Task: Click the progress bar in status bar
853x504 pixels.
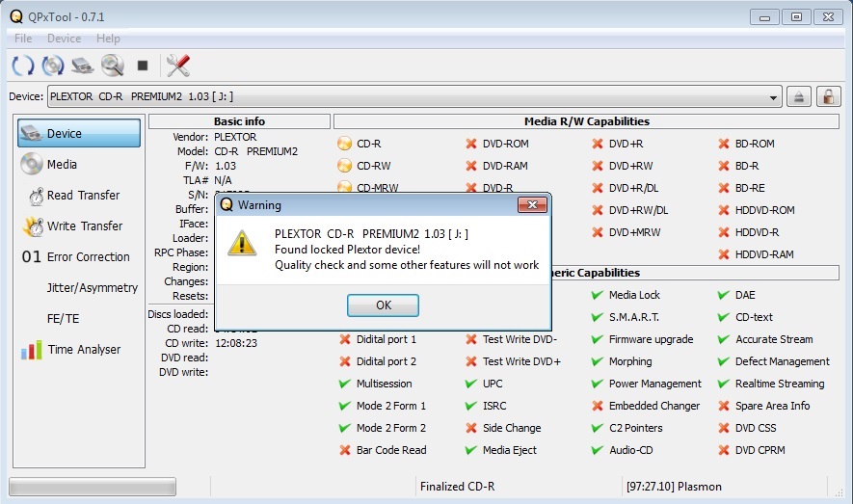Action: (x=93, y=487)
